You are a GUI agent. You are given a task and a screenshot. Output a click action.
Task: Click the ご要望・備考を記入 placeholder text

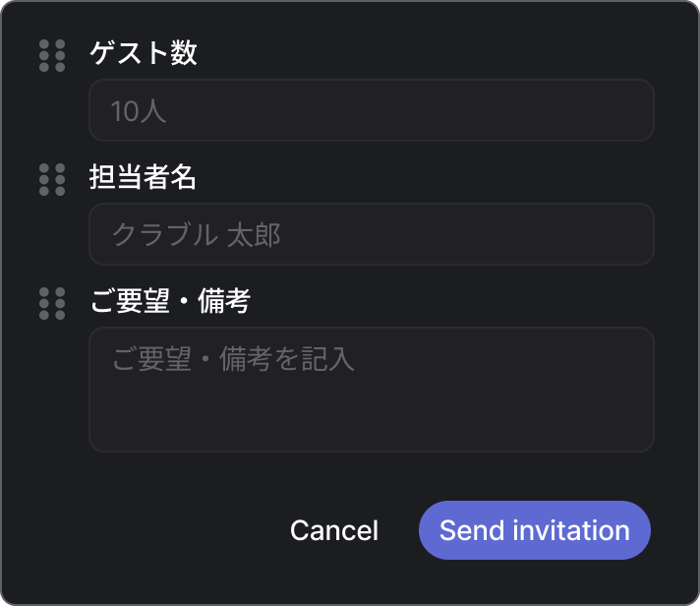tap(232, 359)
